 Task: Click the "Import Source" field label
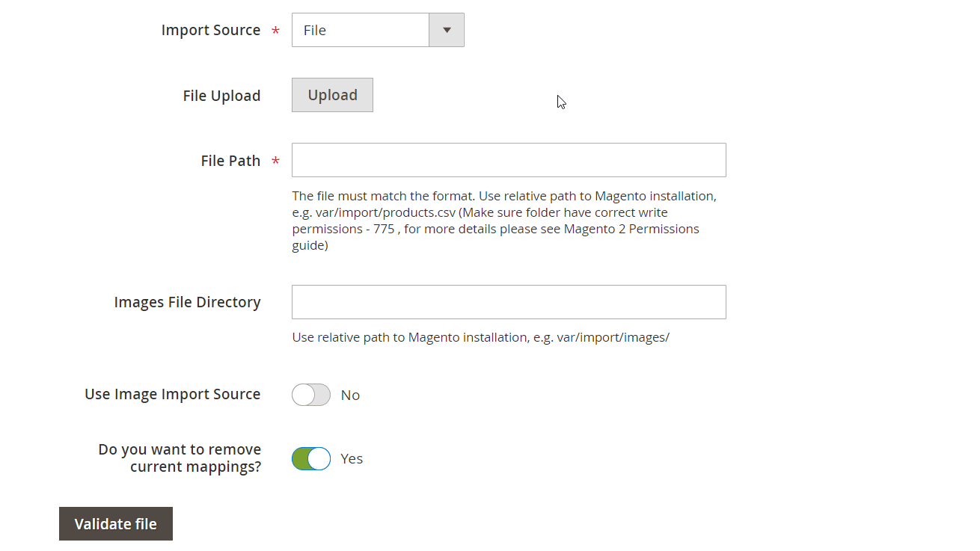click(x=211, y=30)
